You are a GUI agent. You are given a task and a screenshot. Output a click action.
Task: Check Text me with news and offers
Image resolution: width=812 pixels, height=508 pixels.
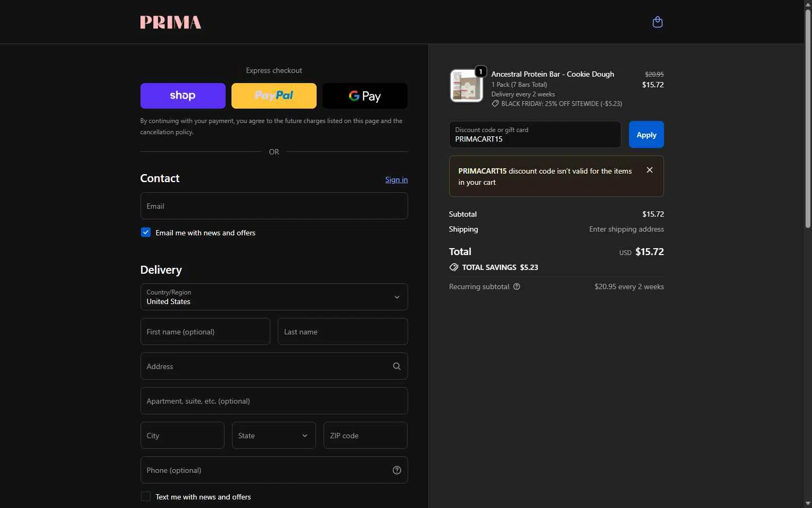[x=146, y=497]
